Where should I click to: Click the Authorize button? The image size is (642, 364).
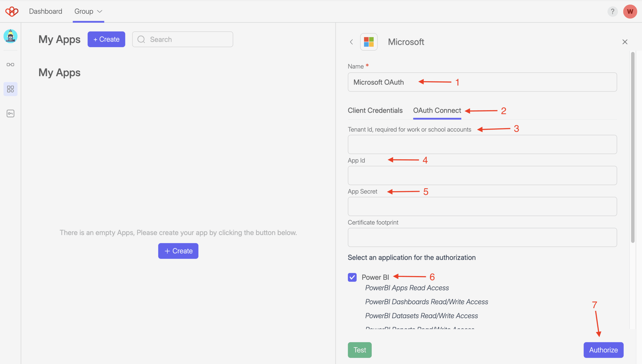coord(603,350)
